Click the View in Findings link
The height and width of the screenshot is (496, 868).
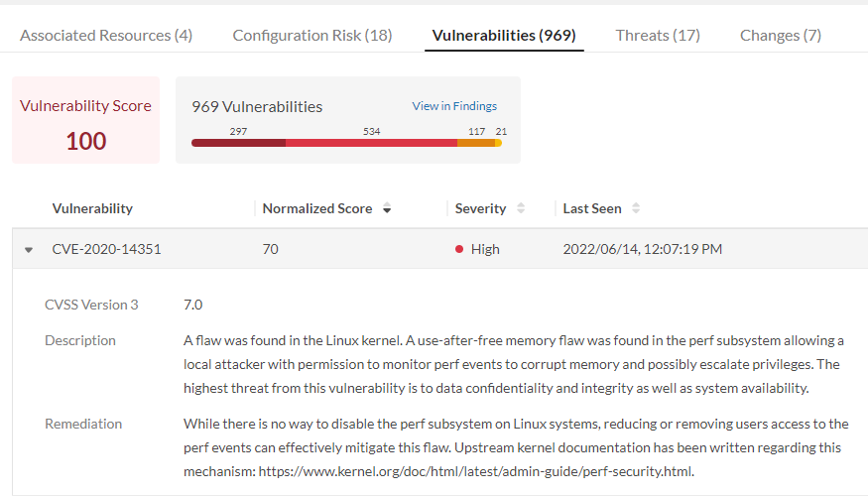[454, 106]
